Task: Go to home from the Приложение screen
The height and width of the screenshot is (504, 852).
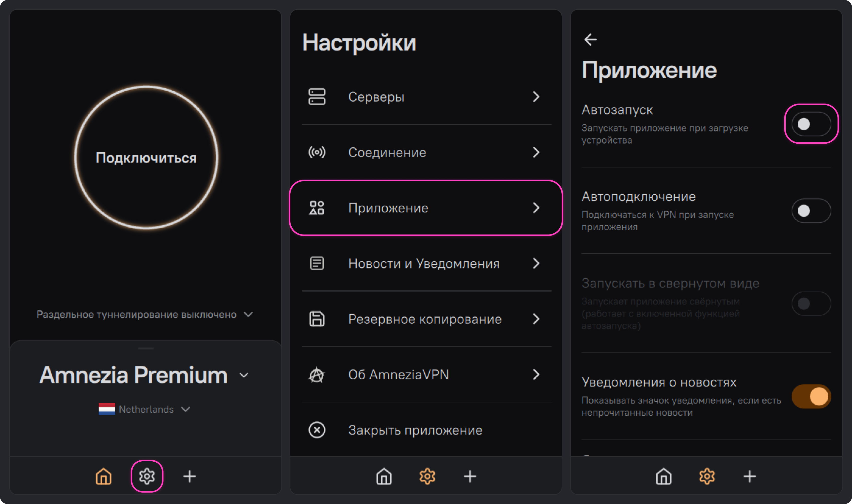Action: click(664, 476)
